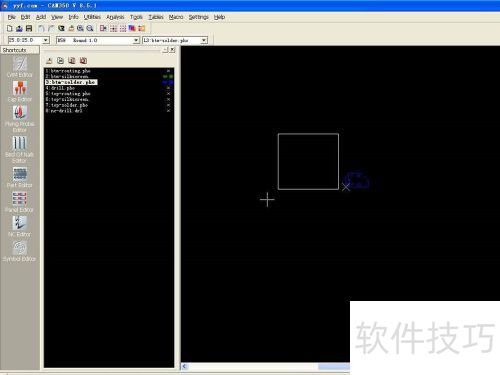Click the redraw toolbar icon beside zoom in
Image resolution: width=500 pixels, height=375 pixels.
(71, 29)
